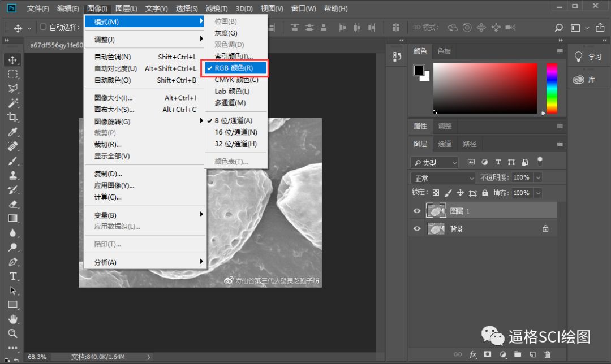Viewport: 611px width, 364px height.
Task: Select the Rectangle shape tool
Action: (x=12, y=305)
